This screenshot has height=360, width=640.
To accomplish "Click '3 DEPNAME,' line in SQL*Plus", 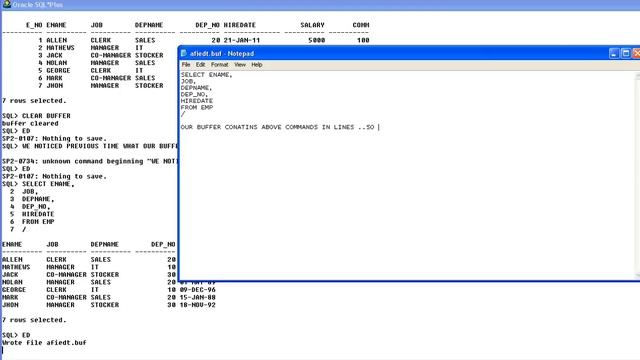I will pos(32,199).
